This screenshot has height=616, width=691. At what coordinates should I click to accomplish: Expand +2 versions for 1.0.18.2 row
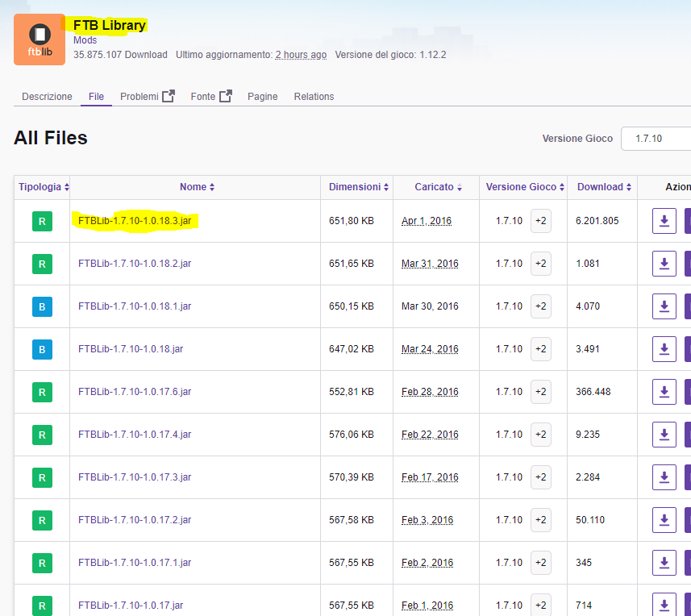[541, 264]
